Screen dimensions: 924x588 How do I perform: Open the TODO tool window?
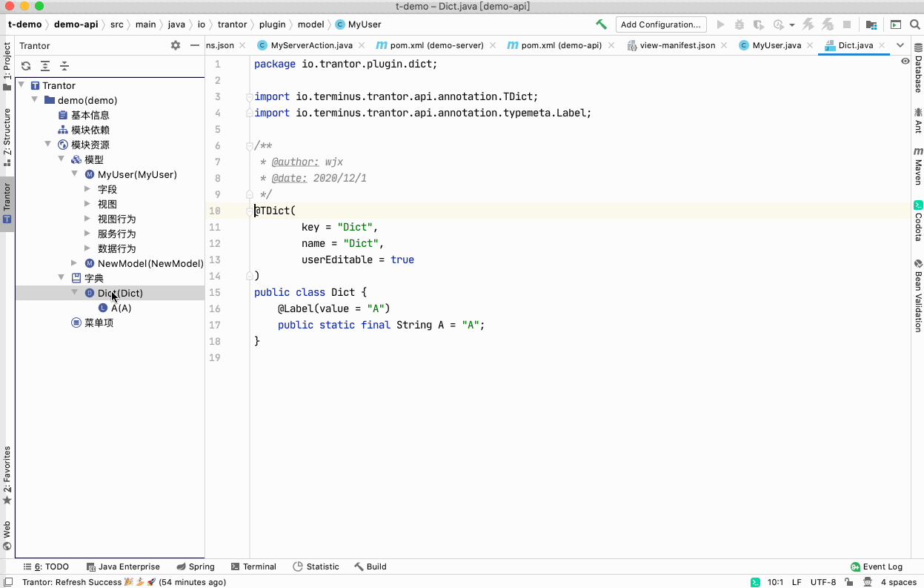[x=45, y=566]
